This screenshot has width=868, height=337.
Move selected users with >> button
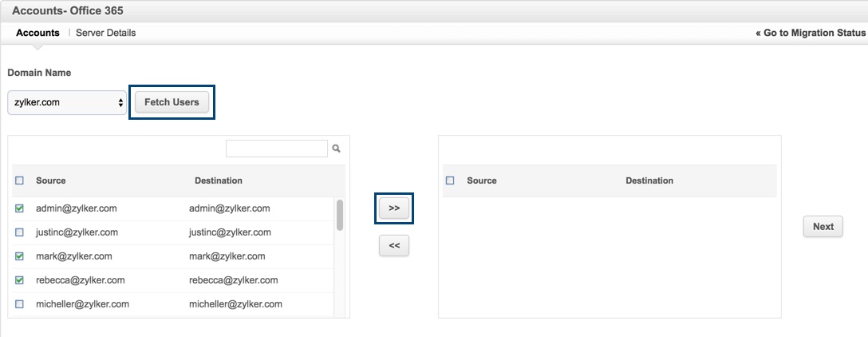pos(394,208)
